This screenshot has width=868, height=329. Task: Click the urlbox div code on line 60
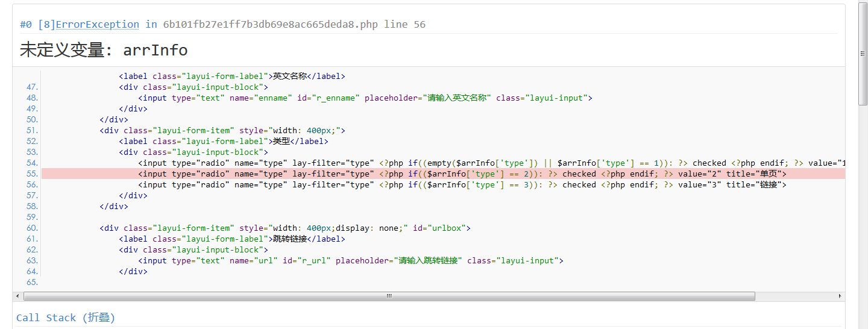[285, 228]
